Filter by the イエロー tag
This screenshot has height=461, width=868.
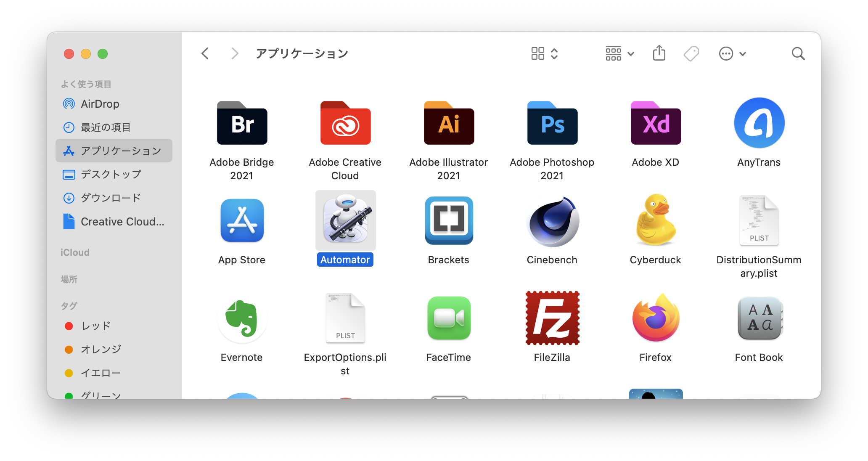pyautogui.click(x=114, y=373)
